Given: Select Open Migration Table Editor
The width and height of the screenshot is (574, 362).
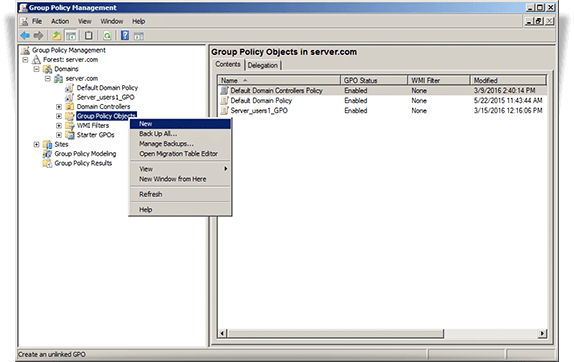Looking at the screenshot, I should [180, 154].
